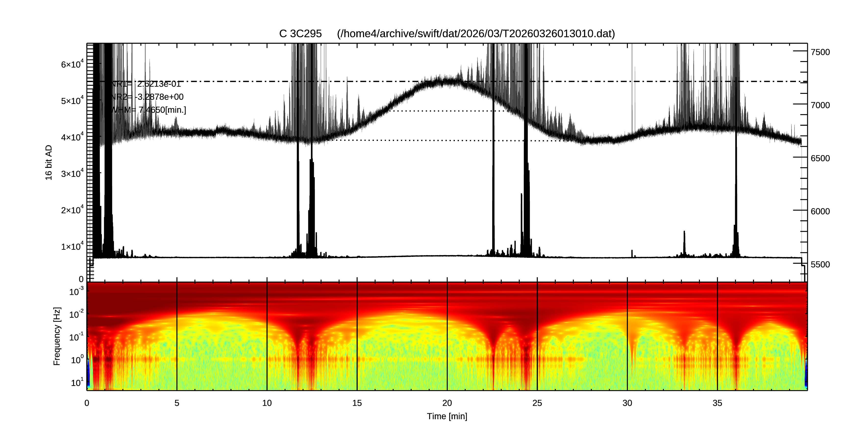Click the 7500 tick on the right axis
868x434 pixels.
(x=820, y=52)
